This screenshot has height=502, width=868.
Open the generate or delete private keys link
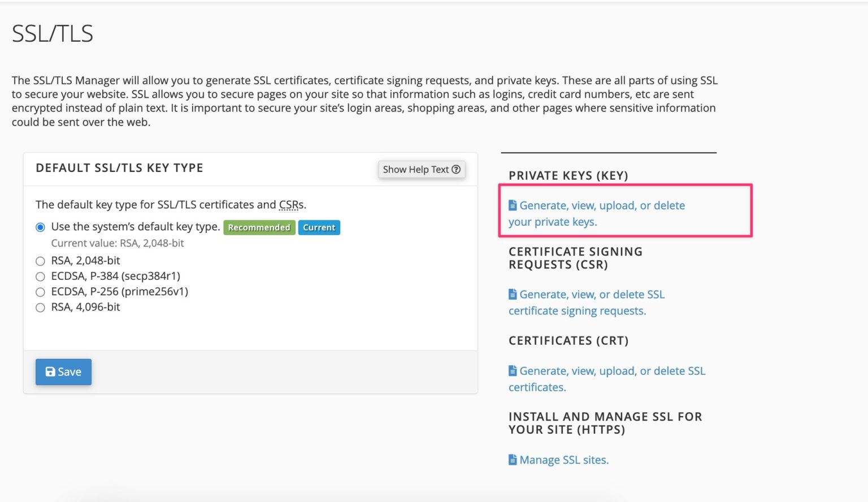coord(601,206)
